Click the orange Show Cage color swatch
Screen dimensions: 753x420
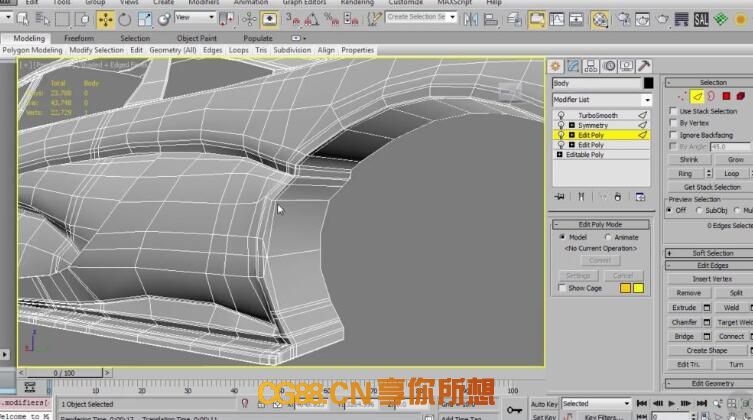(x=625, y=288)
